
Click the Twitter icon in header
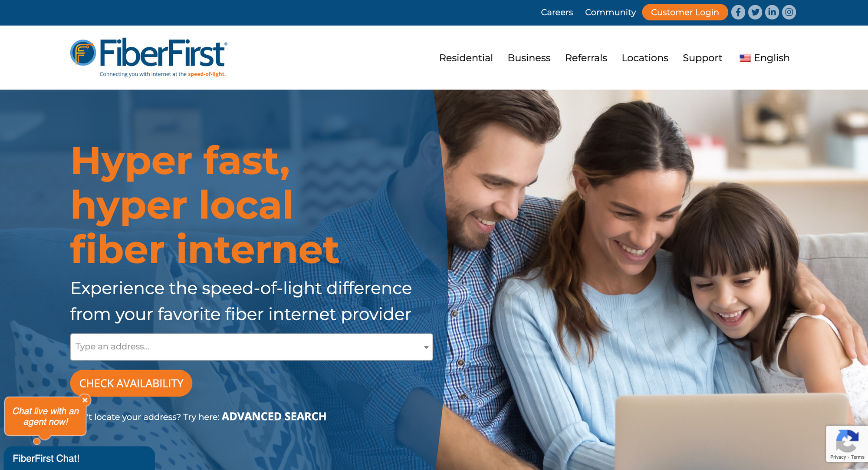click(755, 13)
